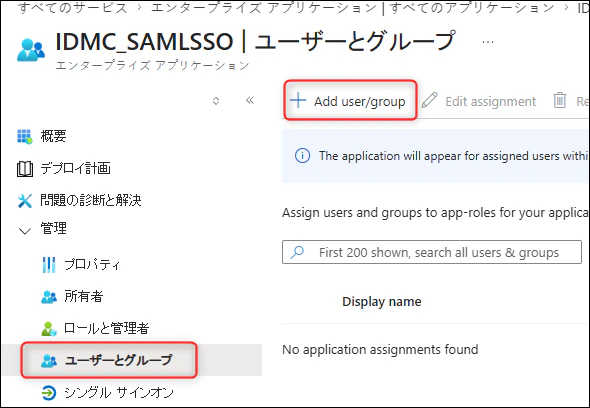Open the ellipsis more options menu
The height and width of the screenshot is (408, 590).
488,42
